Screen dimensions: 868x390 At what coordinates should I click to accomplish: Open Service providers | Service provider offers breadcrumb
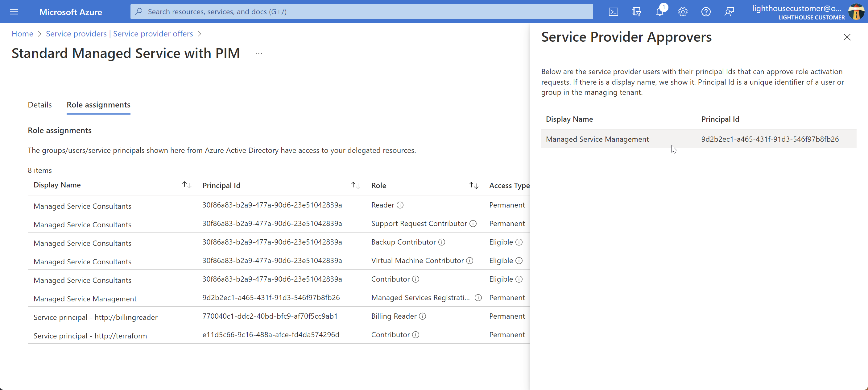[119, 33]
